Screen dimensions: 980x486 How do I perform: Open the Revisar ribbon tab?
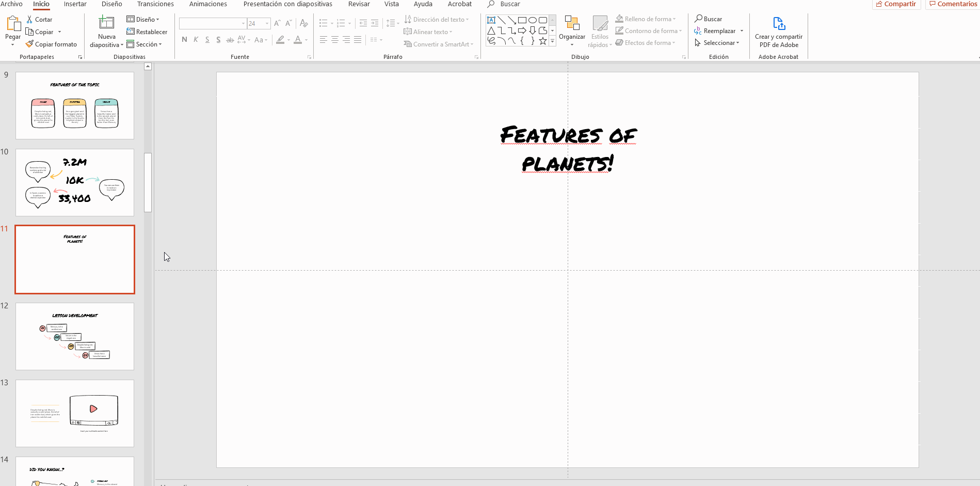click(x=359, y=4)
